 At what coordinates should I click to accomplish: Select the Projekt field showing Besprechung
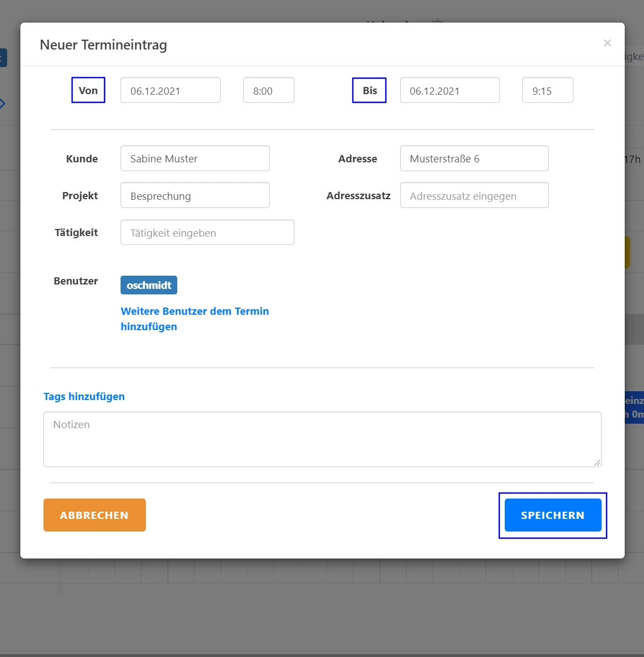point(195,195)
